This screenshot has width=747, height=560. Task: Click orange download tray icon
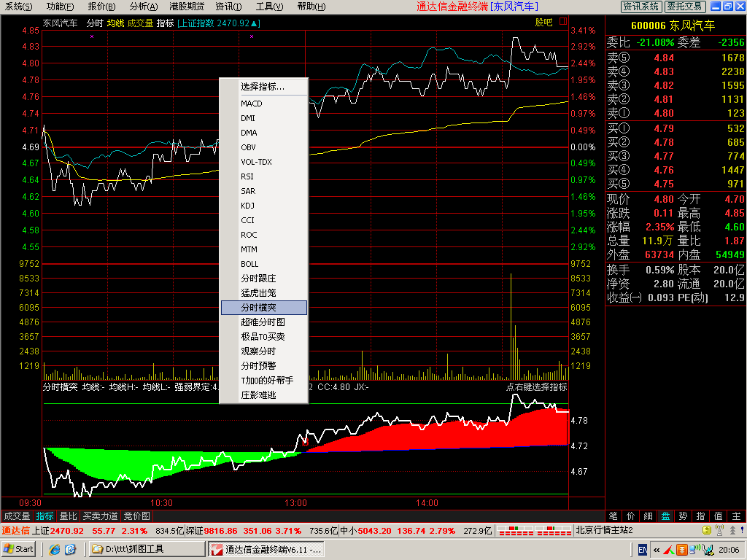coord(682,550)
